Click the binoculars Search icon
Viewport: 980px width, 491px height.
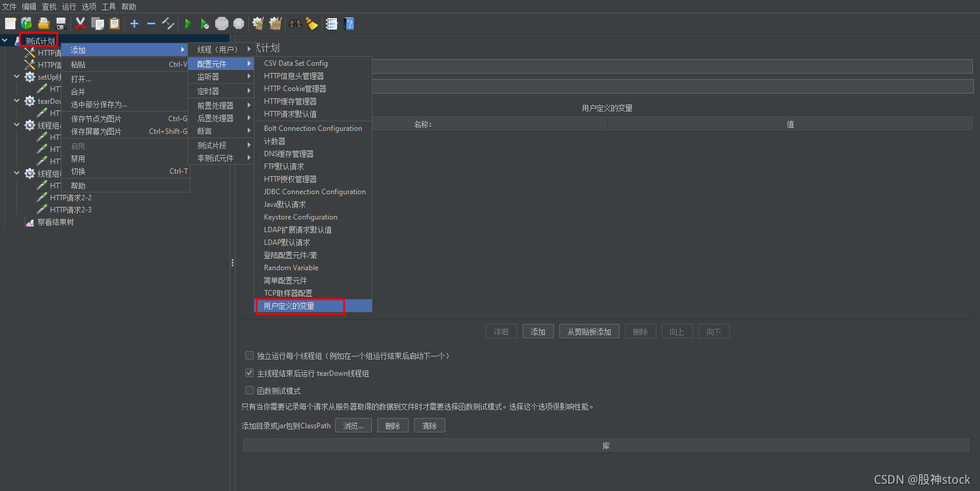295,24
